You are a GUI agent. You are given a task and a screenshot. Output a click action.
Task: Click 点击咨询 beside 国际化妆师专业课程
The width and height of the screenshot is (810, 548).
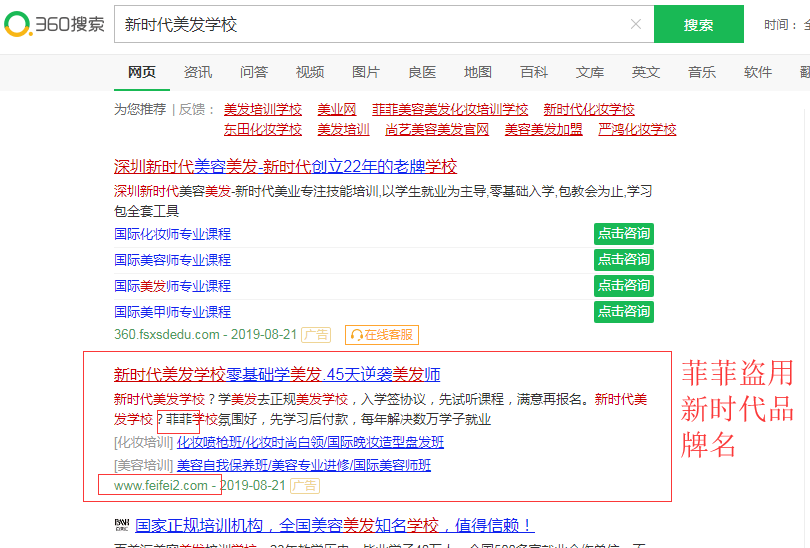pos(623,234)
